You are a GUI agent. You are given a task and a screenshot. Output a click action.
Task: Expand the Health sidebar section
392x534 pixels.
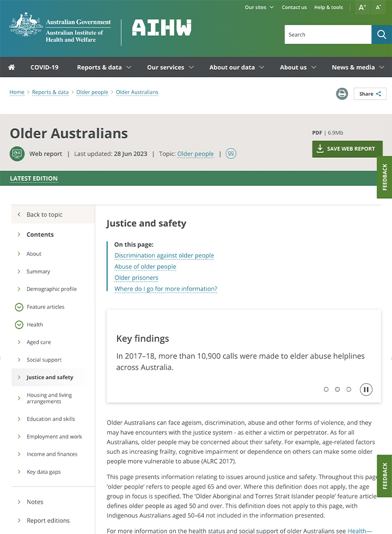(19, 325)
